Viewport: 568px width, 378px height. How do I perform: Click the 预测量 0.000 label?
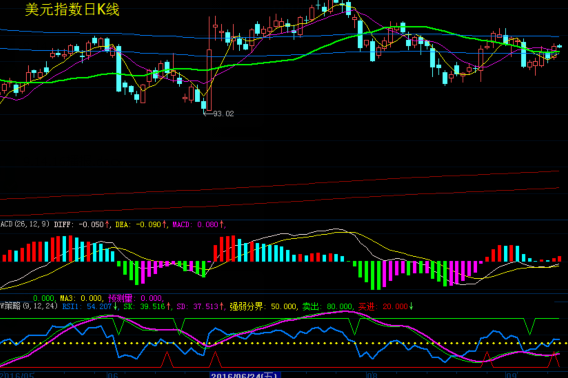click(135, 298)
